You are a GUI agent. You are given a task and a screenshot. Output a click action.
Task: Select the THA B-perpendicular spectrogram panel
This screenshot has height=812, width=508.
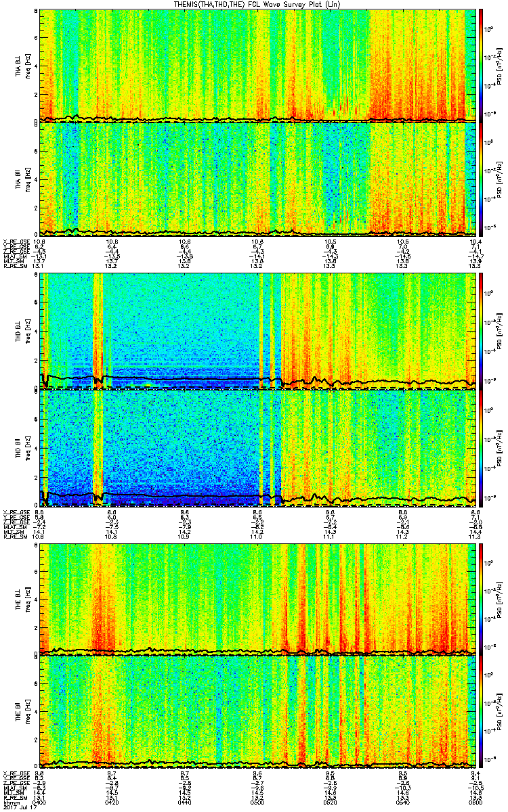(x=258, y=65)
